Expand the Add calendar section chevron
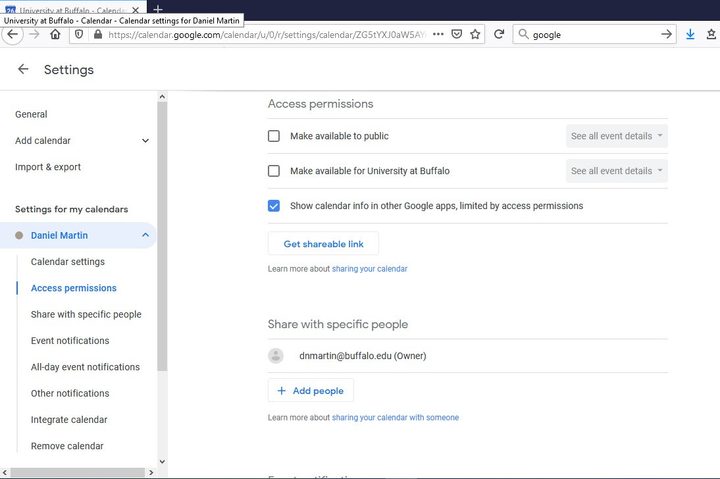The height and width of the screenshot is (479, 720). (145, 141)
